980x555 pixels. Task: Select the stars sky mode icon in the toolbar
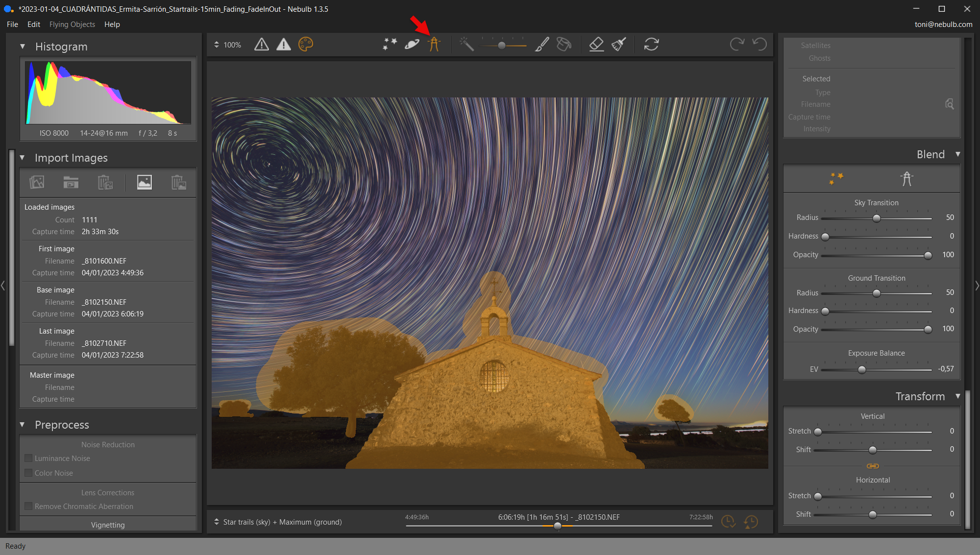pyautogui.click(x=390, y=45)
